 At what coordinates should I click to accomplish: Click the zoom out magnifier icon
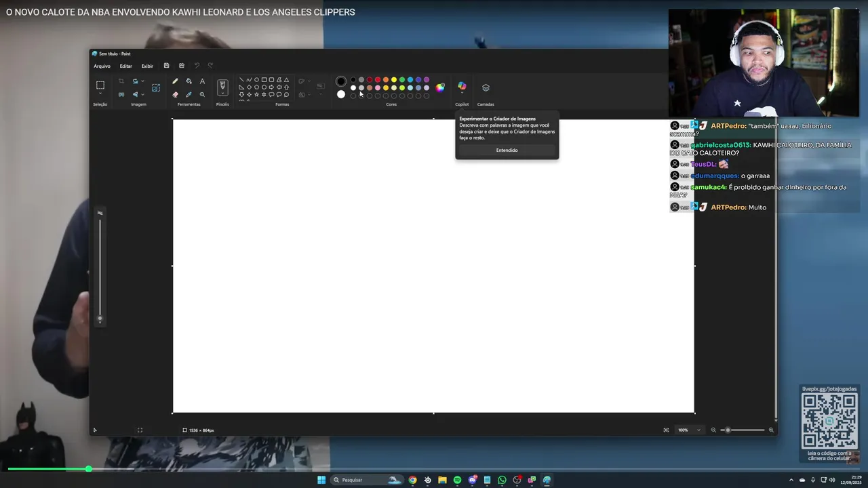[x=713, y=430]
